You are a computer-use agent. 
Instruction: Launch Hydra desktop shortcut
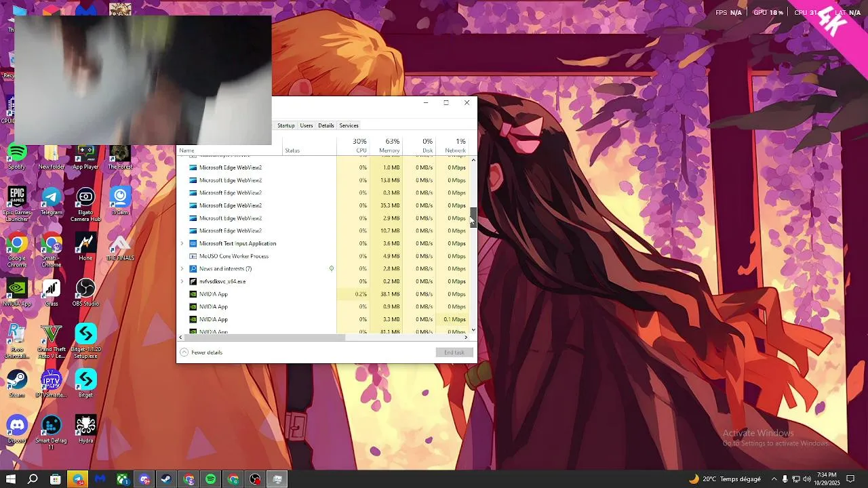pos(85,429)
